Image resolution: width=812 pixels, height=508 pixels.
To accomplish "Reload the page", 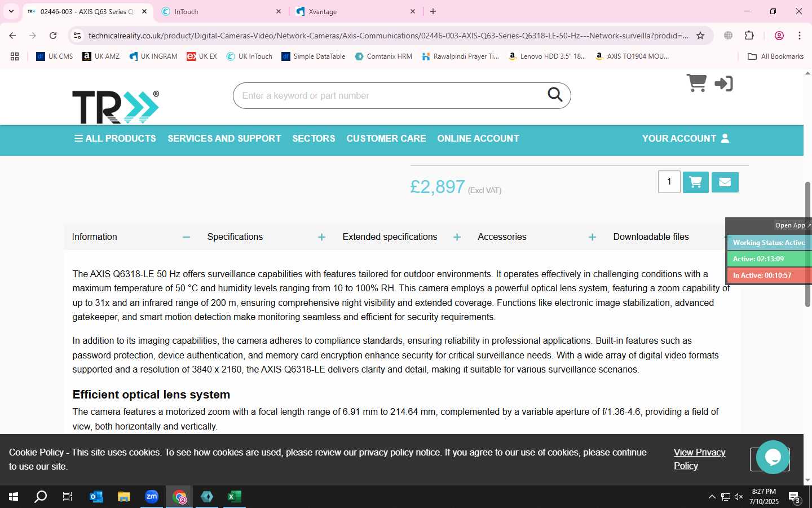I will click(x=53, y=36).
